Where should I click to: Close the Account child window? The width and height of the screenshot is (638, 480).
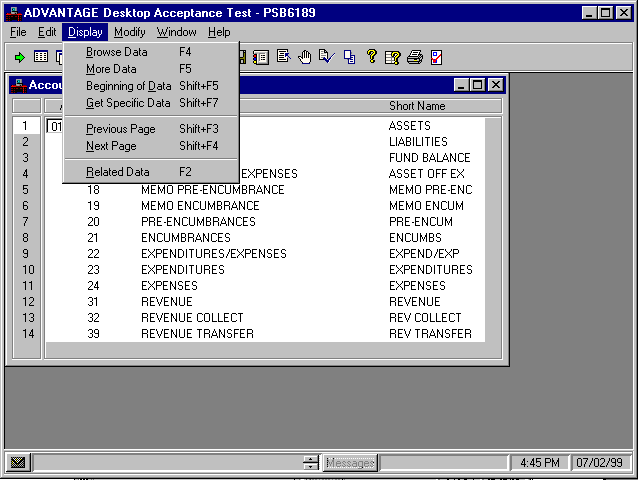tap(496, 85)
